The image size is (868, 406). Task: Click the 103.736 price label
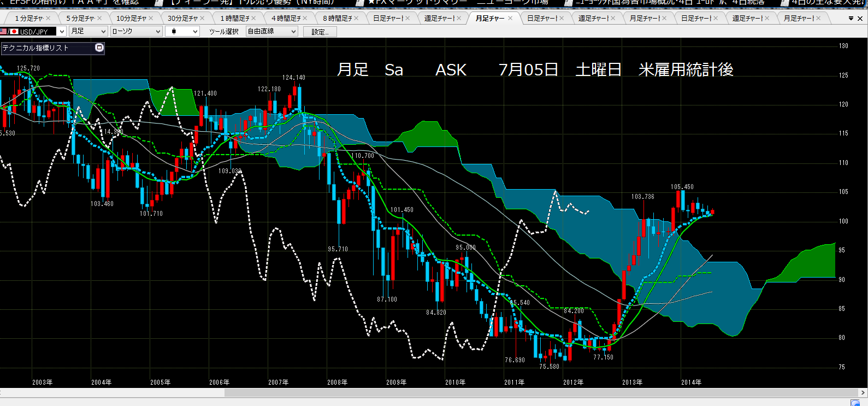click(643, 197)
